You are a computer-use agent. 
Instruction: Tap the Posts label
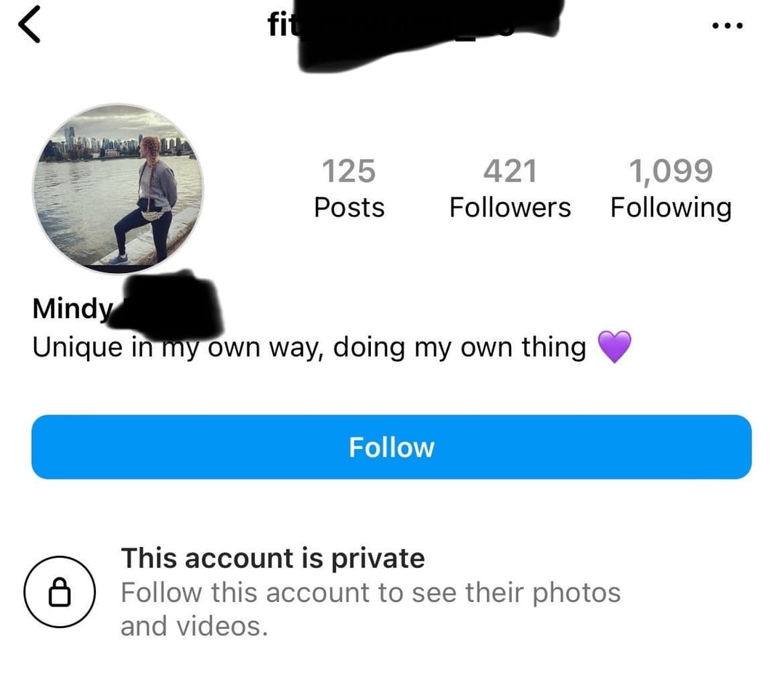[x=348, y=208]
